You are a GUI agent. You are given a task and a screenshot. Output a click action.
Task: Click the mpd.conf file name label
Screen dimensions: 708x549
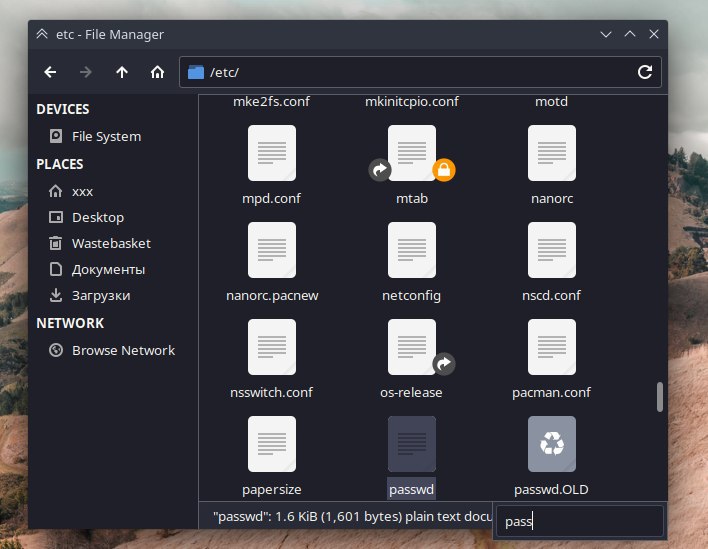[271, 198]
